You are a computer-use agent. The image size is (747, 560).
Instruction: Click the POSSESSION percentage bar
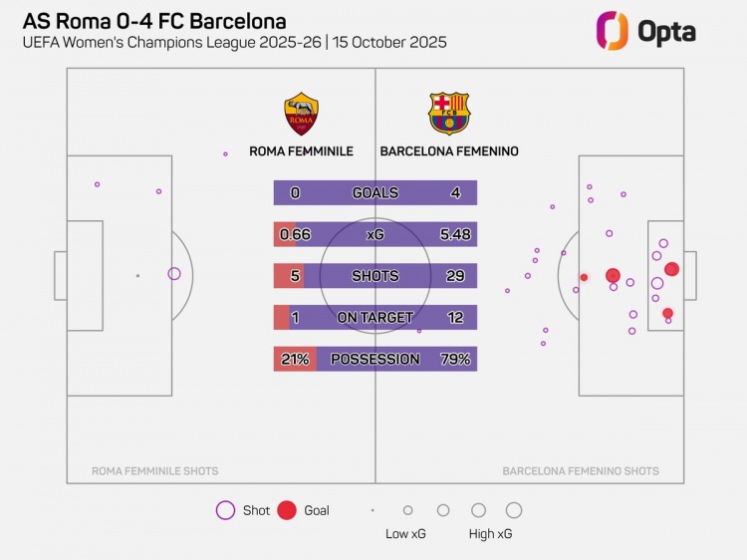375,359
